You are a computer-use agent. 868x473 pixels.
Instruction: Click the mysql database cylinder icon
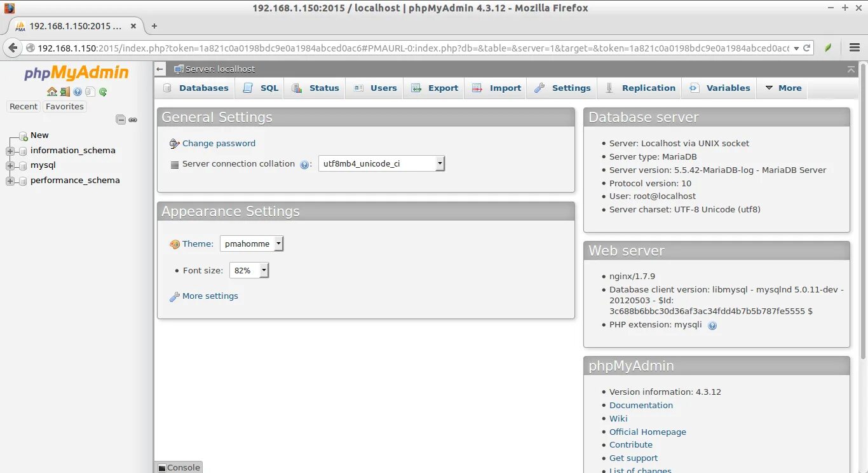pyautogui.click(x=24, y=165)
